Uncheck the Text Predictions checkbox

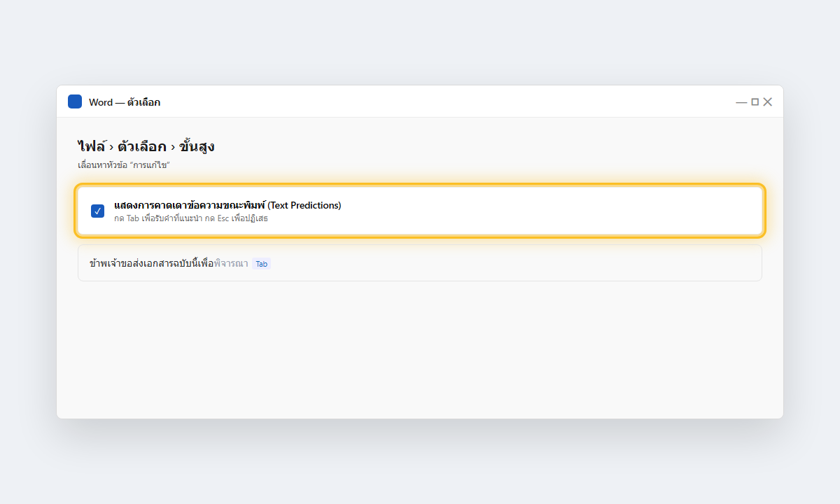point(98,211)
